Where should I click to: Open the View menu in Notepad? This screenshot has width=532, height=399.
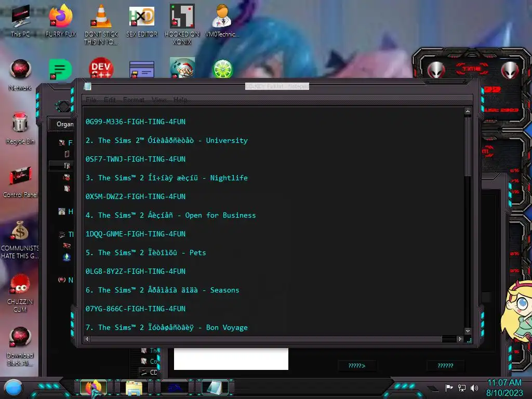tap(159, 100)
